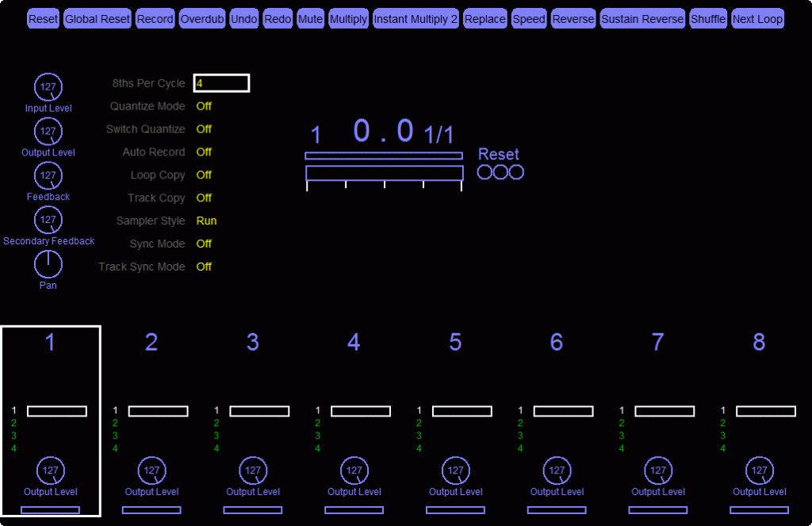Toggle the Quantize Mode value
This screenshot has height=526, width=812.
coord(204,106)
